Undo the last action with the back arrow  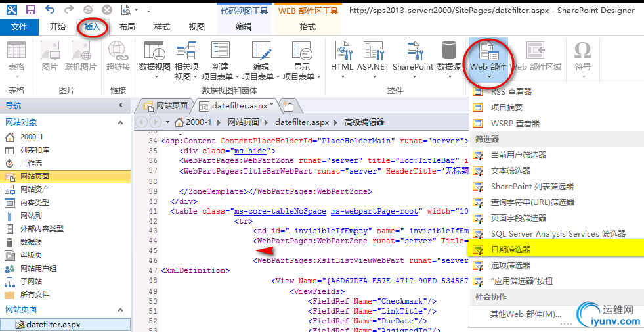click(x=50, y=9)
